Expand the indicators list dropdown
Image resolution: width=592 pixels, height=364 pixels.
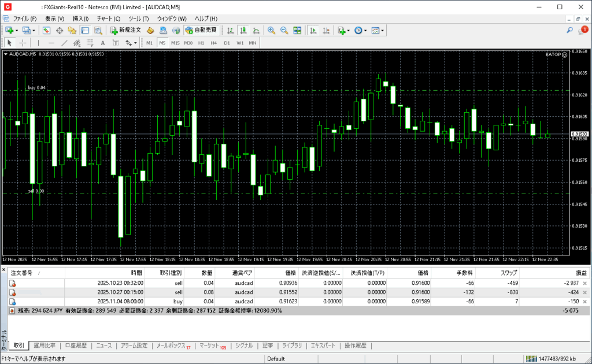click(349, 30)
